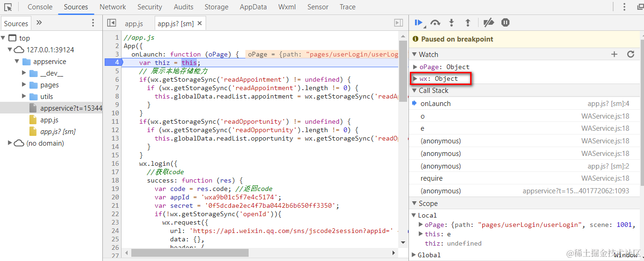Switch to Console tab
Screen dimensions: 644x261
click(x=40, y=7)
